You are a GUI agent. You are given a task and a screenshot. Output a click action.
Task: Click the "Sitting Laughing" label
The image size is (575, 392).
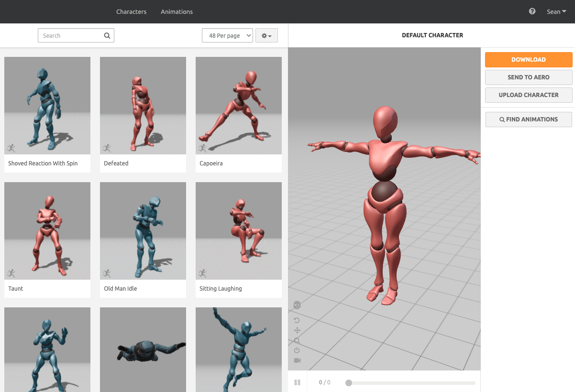(221, 289)
